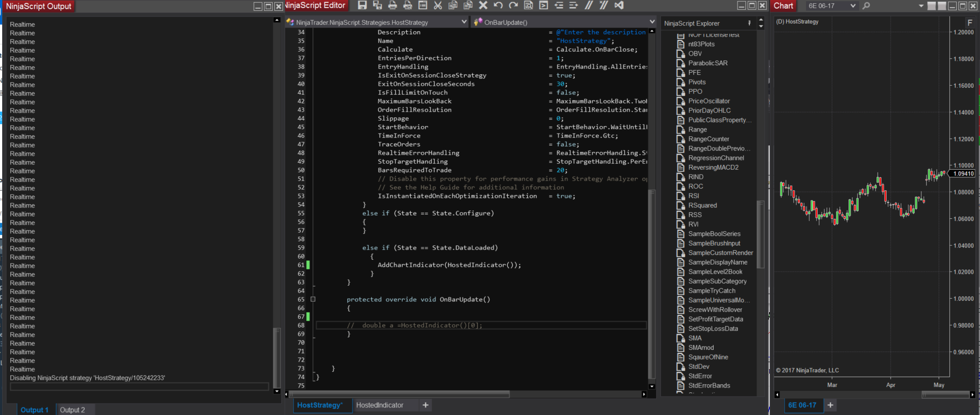Toggle the F button on chart
This screenshot has width=980, height=415.
[x=970, y=23]
